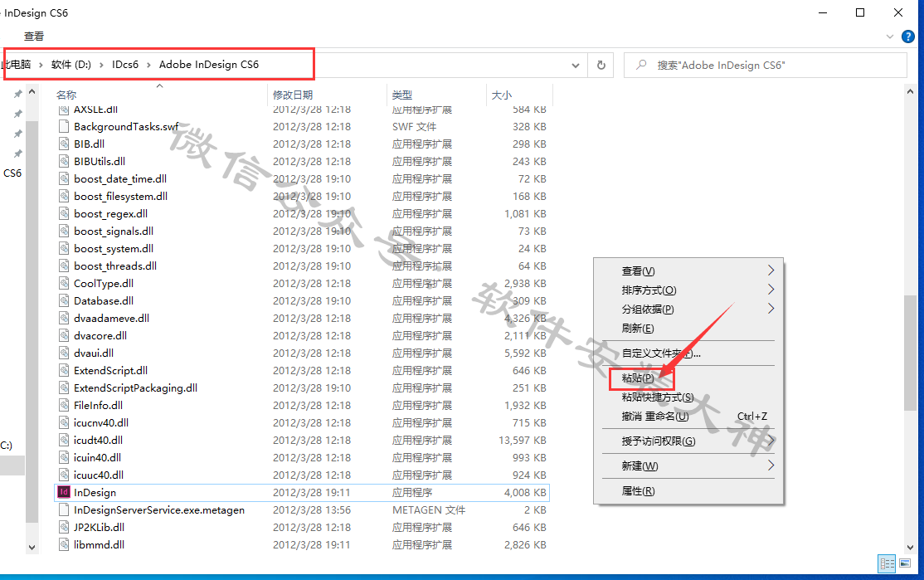Click the search Adobe InDesign CS6 field
The height and width of the screenshot is (580, 924).
click(x=765, y=65)
